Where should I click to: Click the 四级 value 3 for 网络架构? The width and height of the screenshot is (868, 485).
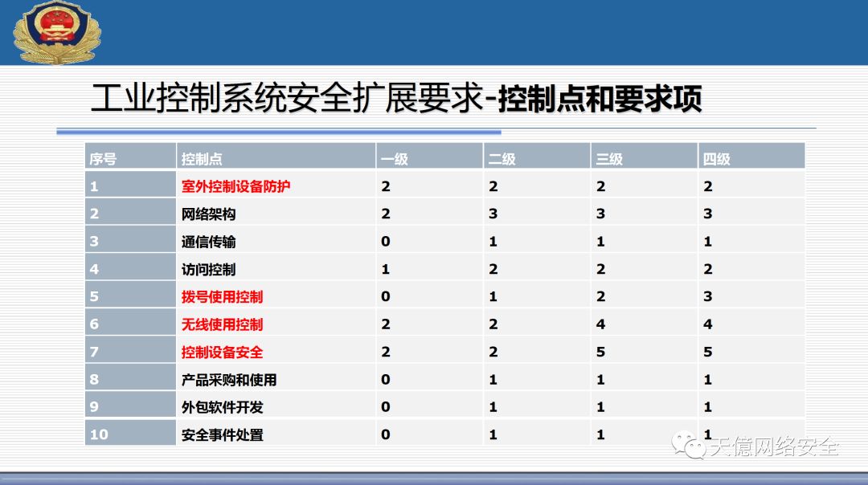click(x=708, y=214)
